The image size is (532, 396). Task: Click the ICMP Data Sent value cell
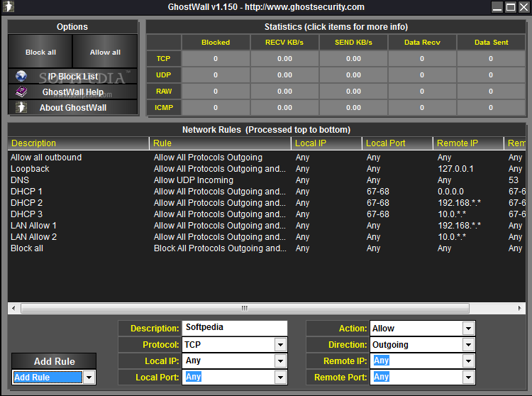click(491, 108)
